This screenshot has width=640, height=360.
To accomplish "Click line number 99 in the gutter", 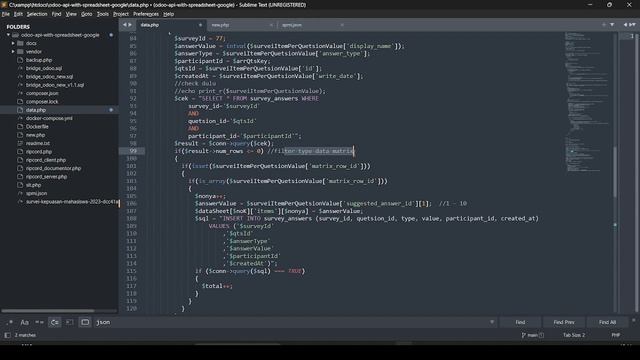I will coord(133,151).
